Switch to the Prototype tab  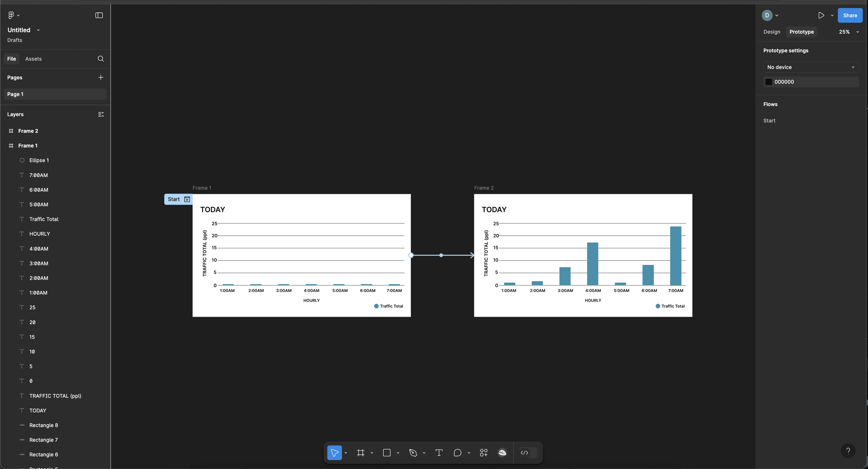[x=801, y=32]
